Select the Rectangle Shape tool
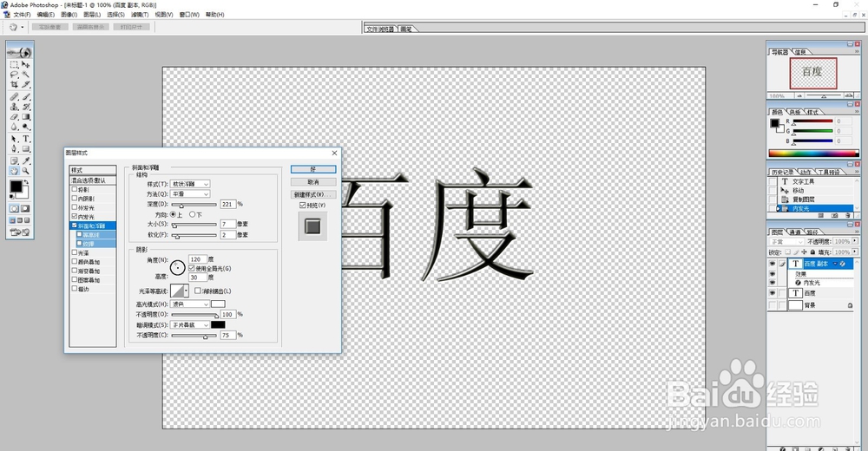 (x=25, y=149)
